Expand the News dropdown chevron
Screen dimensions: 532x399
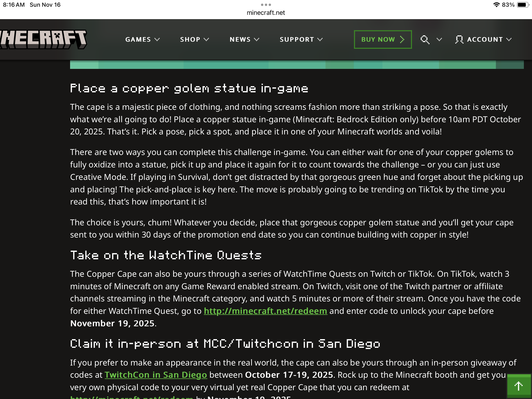coord(257,39)
